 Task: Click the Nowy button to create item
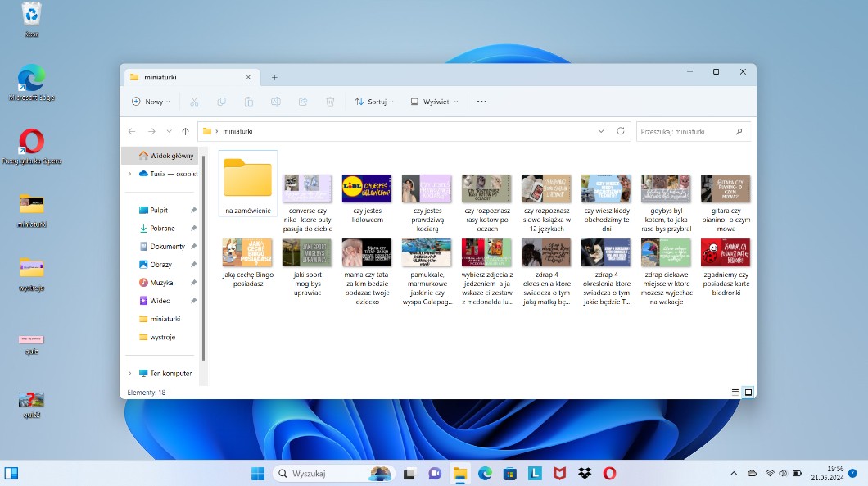pyautogui.click(x=151, y=102)
